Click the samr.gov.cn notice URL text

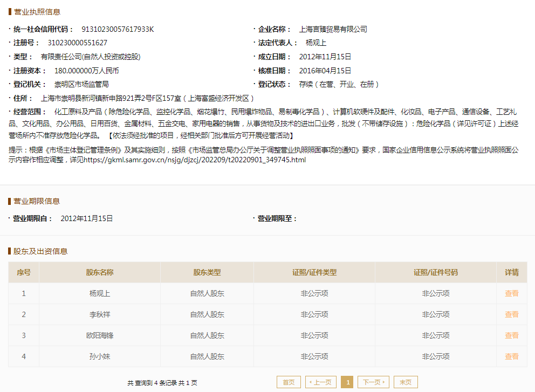(x=195, y=160)
